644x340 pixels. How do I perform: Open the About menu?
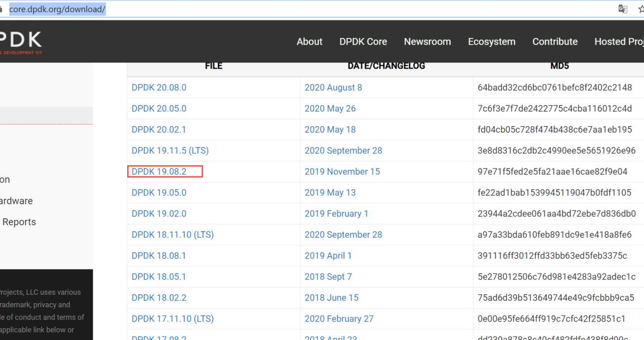[x=309, y=41]
